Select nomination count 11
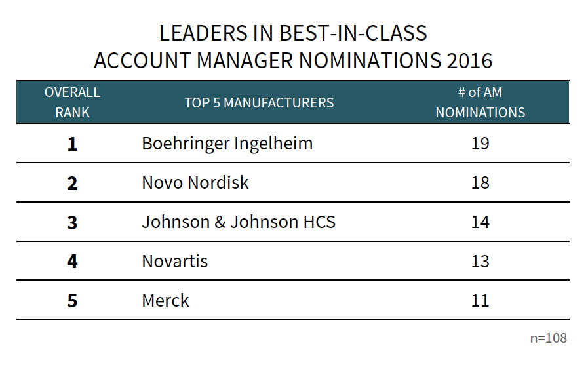 tap(480, 301)
